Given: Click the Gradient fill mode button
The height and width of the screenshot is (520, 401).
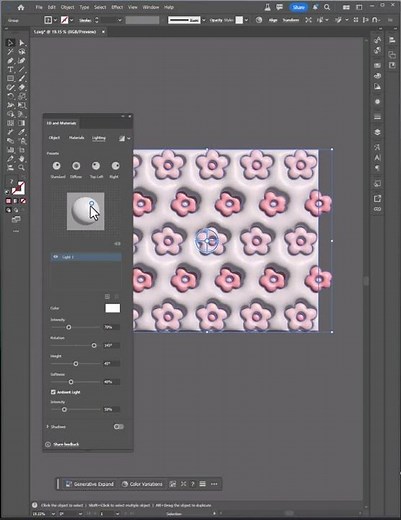Looking at the screenshot, I should [x=16, y=201].
